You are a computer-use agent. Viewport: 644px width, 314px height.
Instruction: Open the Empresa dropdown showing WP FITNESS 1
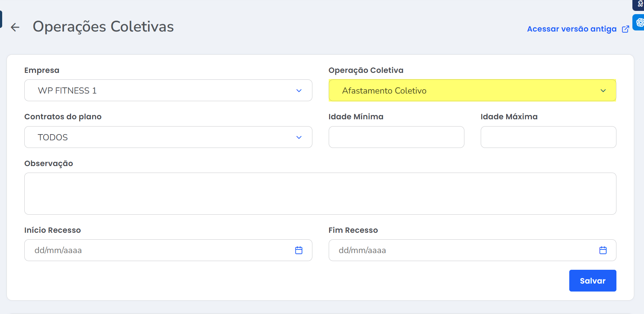click(160, 91)
